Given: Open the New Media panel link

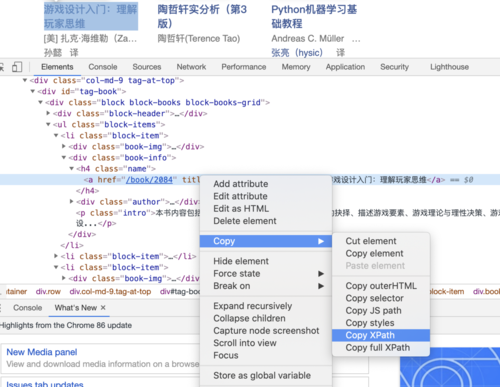Looking at the screenshot, I should pos(42,352).
